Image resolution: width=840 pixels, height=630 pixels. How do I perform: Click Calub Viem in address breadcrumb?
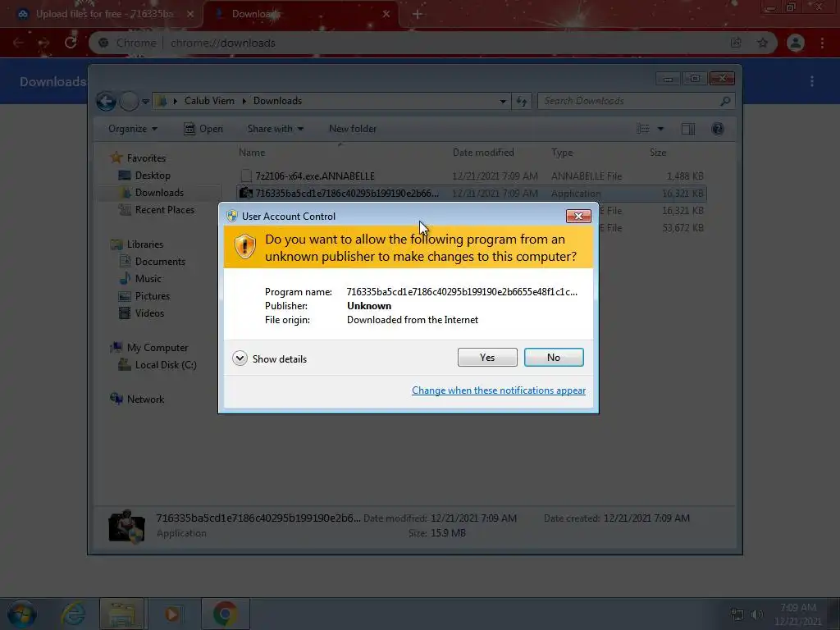(209, 101)
